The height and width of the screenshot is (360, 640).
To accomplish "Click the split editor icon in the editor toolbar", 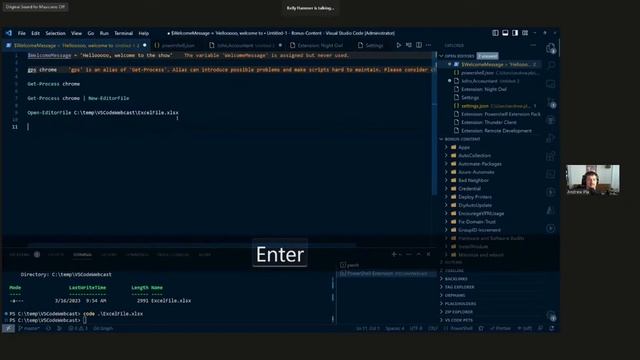I will 419,45.
